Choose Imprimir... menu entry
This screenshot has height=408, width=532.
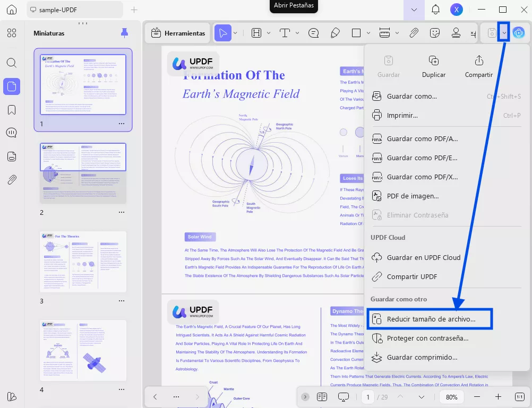446,115
